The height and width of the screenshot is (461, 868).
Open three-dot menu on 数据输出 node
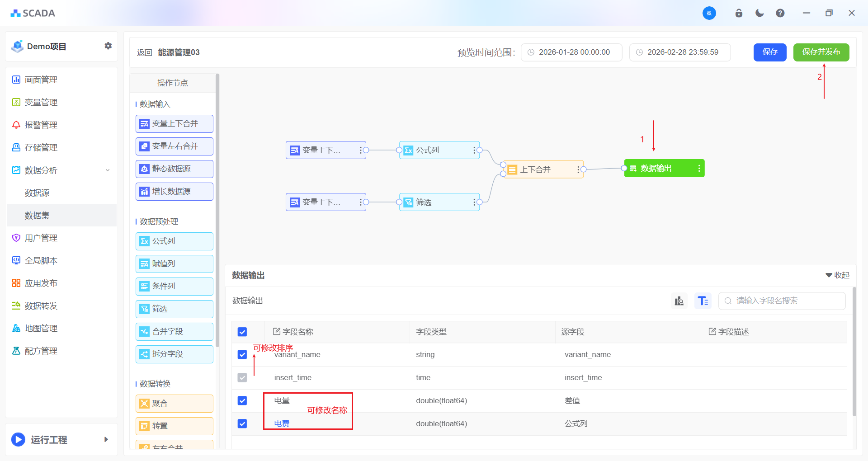(x=699, y=169)
